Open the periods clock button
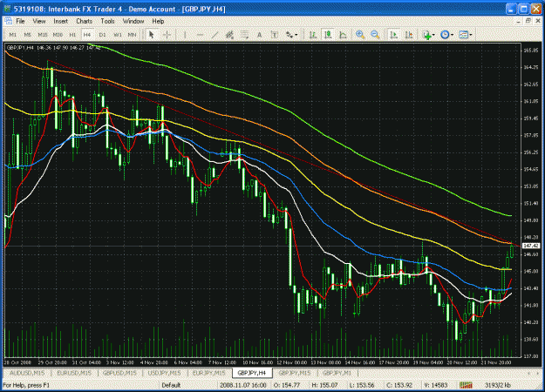 [x=445, y=35]
